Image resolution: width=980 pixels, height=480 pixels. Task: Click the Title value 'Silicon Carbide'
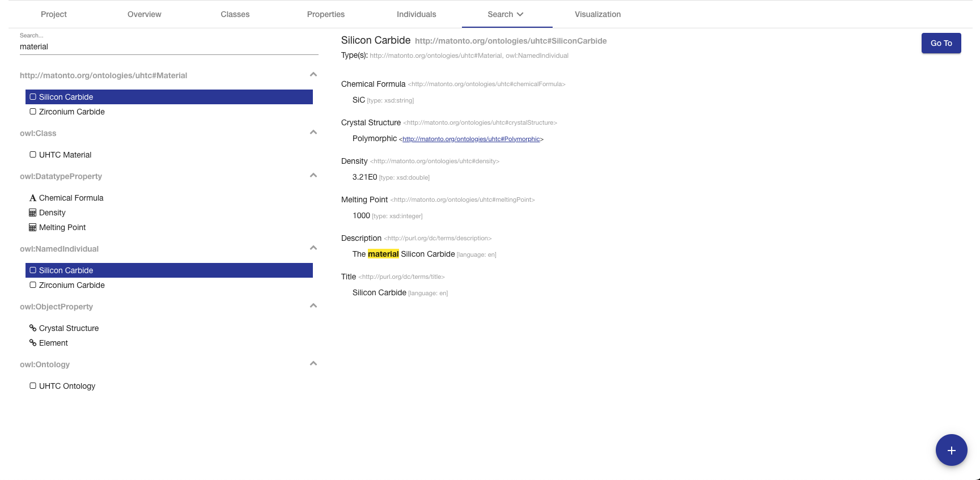coord(379,292)
